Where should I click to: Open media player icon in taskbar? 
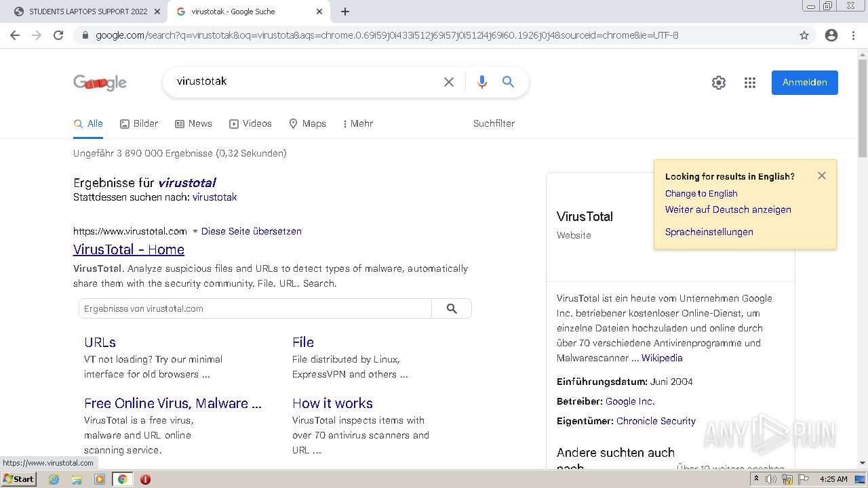tap(100, 479)
